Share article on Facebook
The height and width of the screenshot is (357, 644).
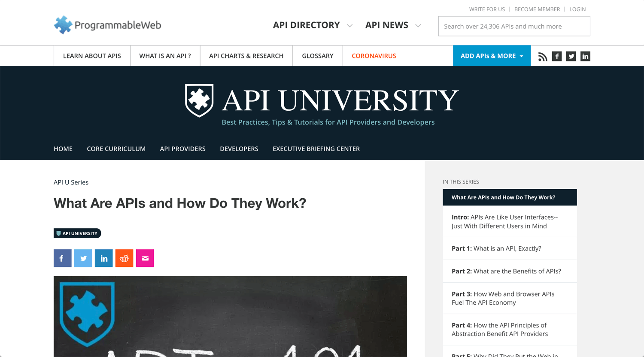click(x=63, y=258)
